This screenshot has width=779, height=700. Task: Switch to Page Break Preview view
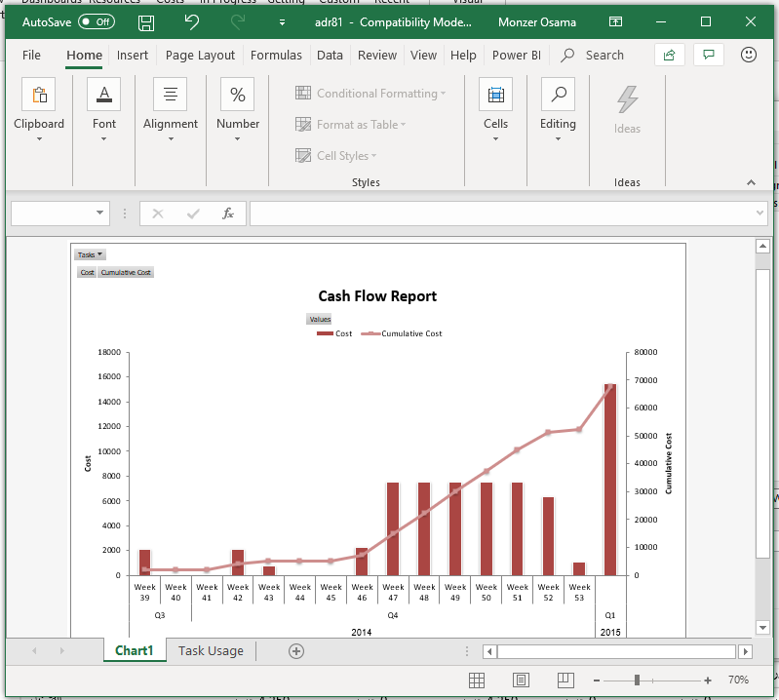(x=565, y=680)
